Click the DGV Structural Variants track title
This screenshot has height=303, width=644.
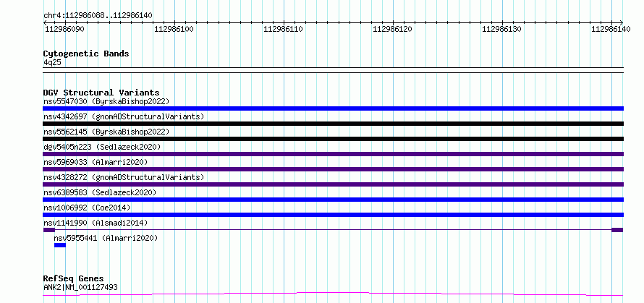point(101,93)
